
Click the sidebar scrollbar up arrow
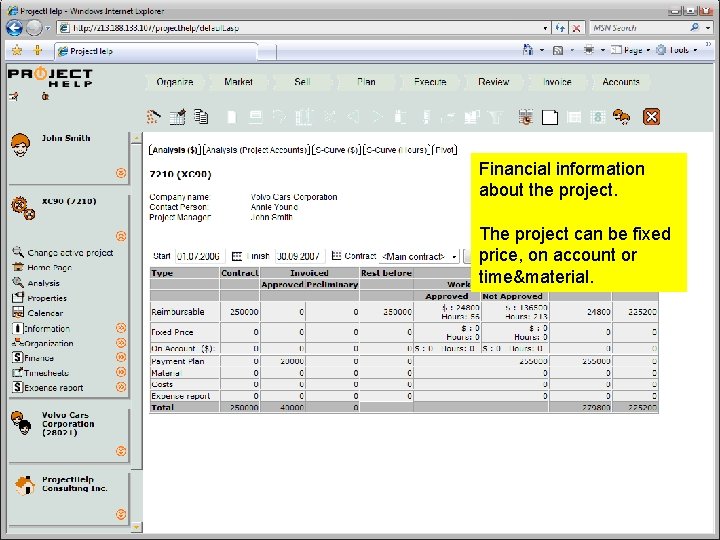click(136, 138)
